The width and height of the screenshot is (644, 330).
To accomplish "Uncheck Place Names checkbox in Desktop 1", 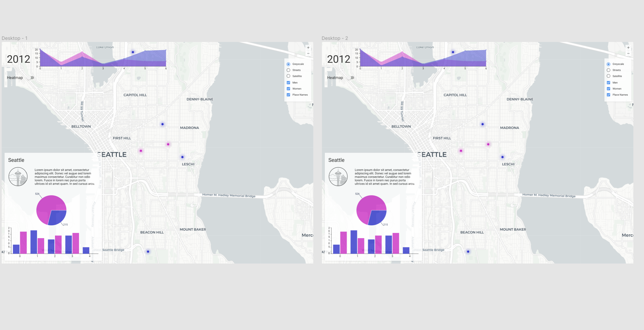I will coord(288,95).
